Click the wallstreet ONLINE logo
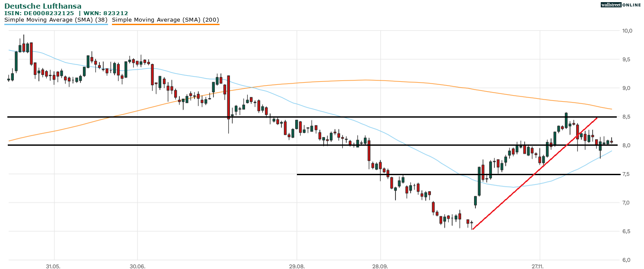Screen dimensions: 644x269 click(x=621, y=5)
